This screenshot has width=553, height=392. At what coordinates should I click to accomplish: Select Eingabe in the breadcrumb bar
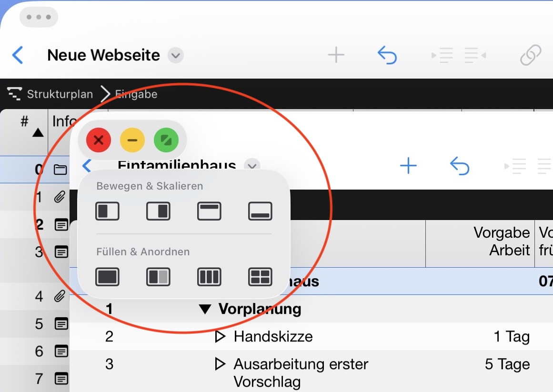(136, 94)
